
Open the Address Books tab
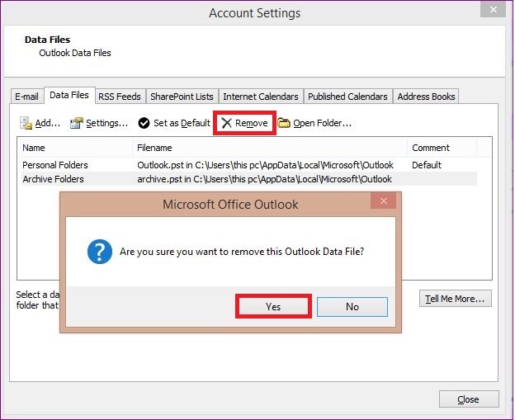coord(426,97)
